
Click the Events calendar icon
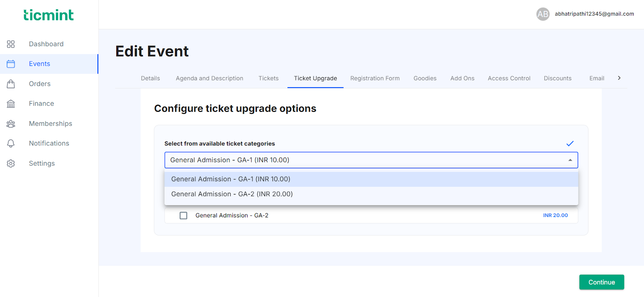coord(11,64)
